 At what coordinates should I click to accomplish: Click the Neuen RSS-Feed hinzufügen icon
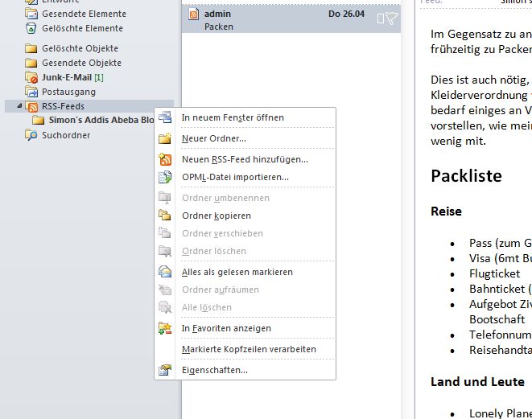[165, 159]
